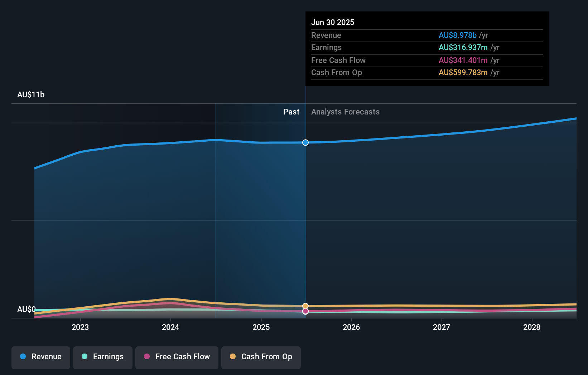Click the Free Cash Flow legend button
This screenshot has width=588, height=375.
click(x=177, y=357)
